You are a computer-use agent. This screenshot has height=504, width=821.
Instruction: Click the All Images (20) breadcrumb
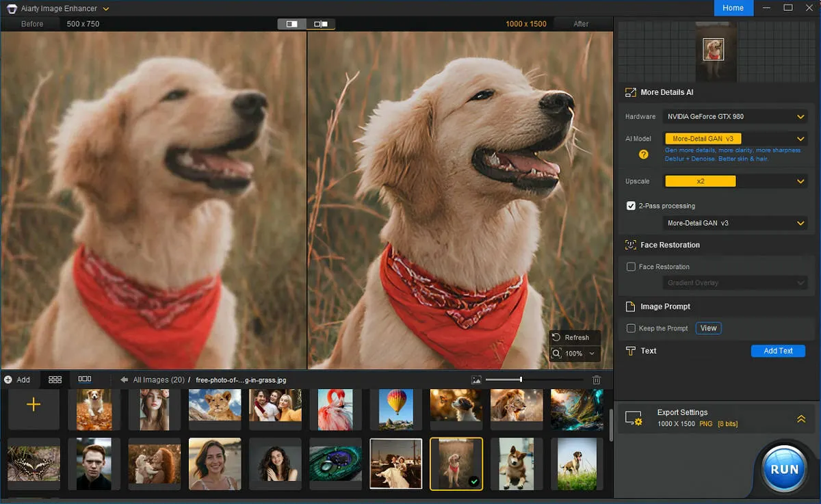coord(159,380)
